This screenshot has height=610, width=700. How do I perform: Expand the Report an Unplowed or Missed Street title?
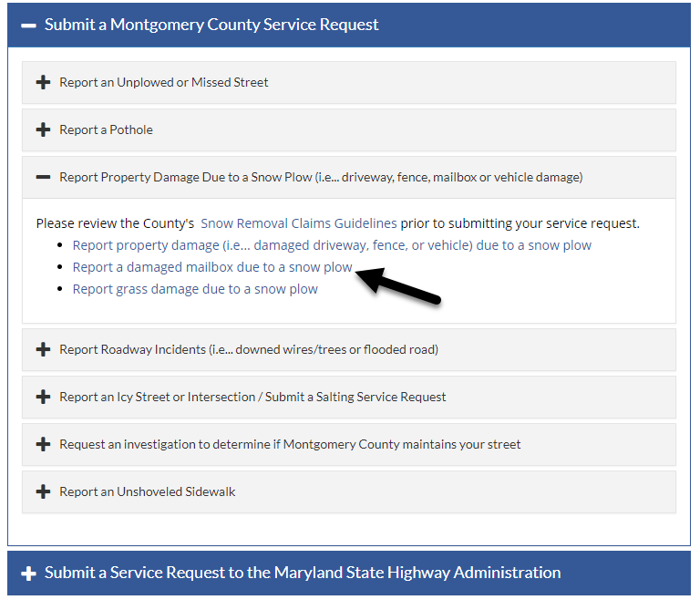[x=164, y=82]
